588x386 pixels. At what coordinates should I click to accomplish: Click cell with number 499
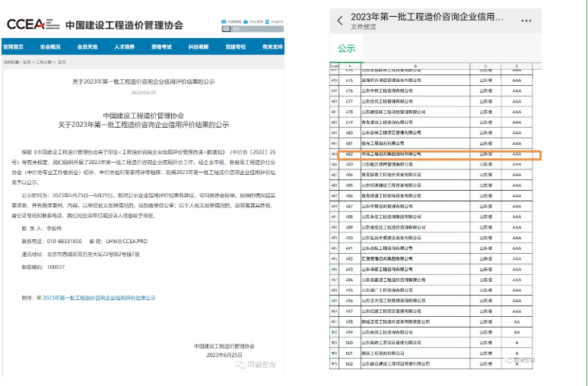(349, 332)
